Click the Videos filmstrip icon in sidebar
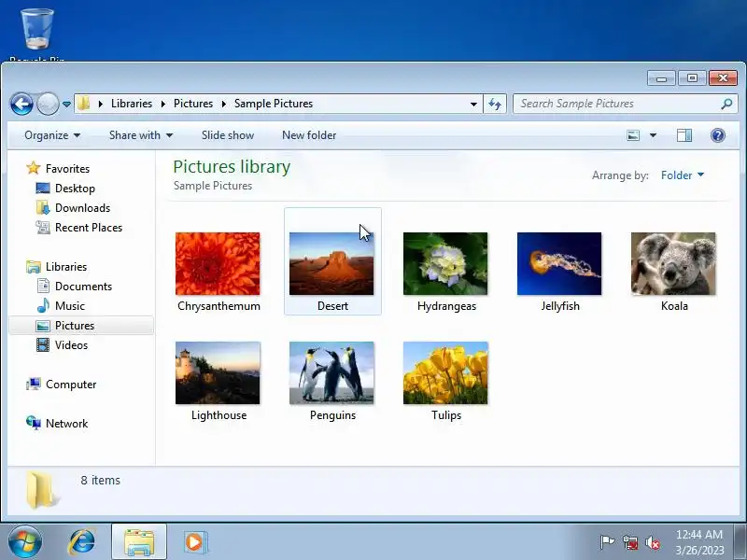Image resolution: width=747 pixels, height=560 pixels. coord(43,344)
